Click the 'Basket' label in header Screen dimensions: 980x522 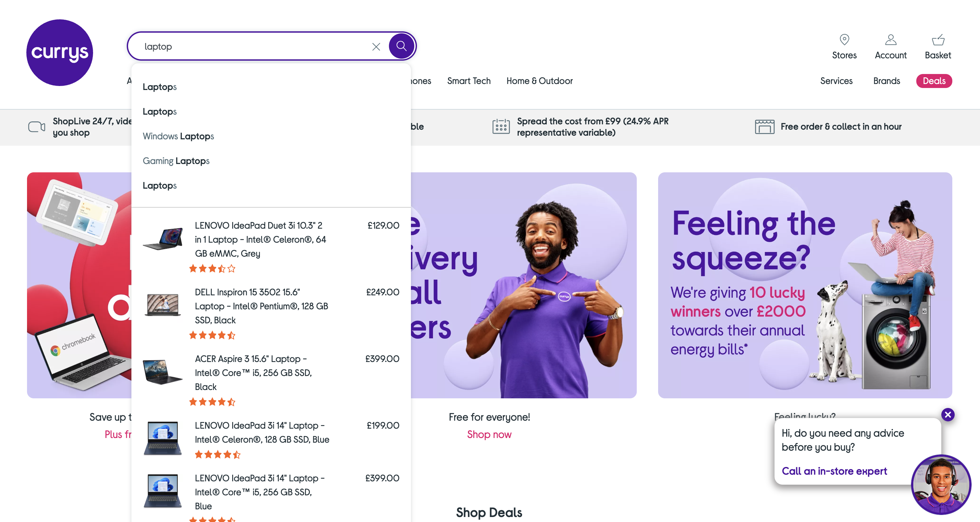938,56
